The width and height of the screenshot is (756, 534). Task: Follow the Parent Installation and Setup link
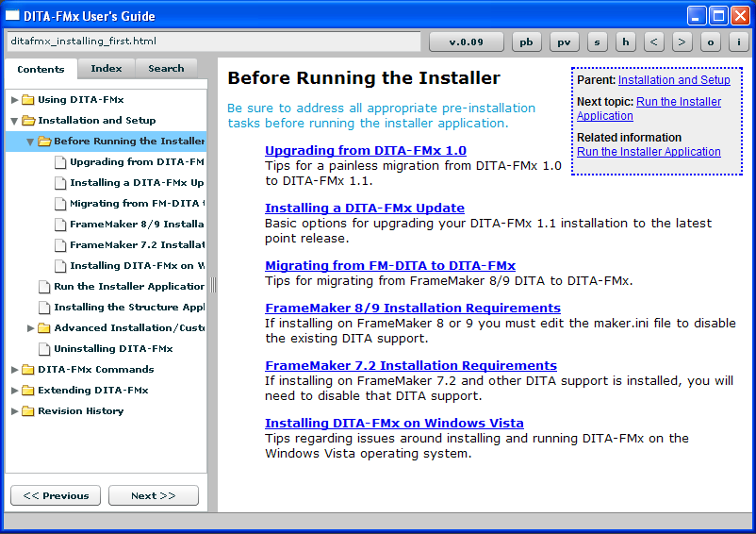(674, 80)
